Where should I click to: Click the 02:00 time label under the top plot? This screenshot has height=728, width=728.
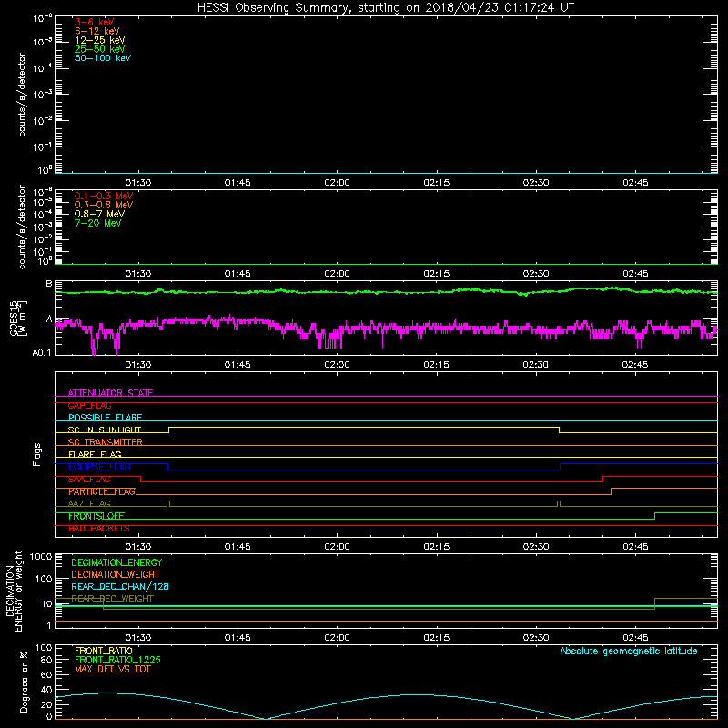[337, 183]
